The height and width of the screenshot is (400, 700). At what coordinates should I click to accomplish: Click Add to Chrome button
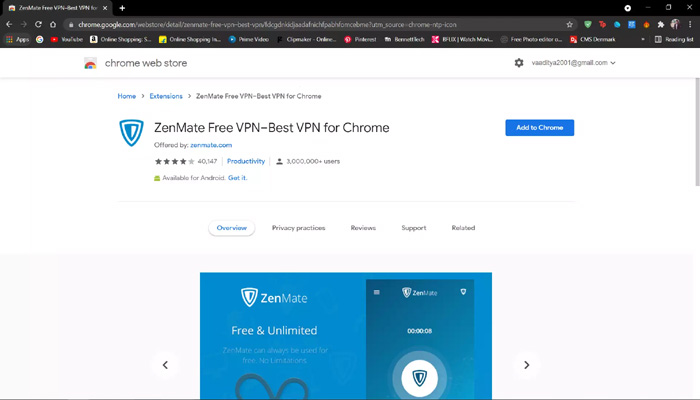tap(540, 128)
